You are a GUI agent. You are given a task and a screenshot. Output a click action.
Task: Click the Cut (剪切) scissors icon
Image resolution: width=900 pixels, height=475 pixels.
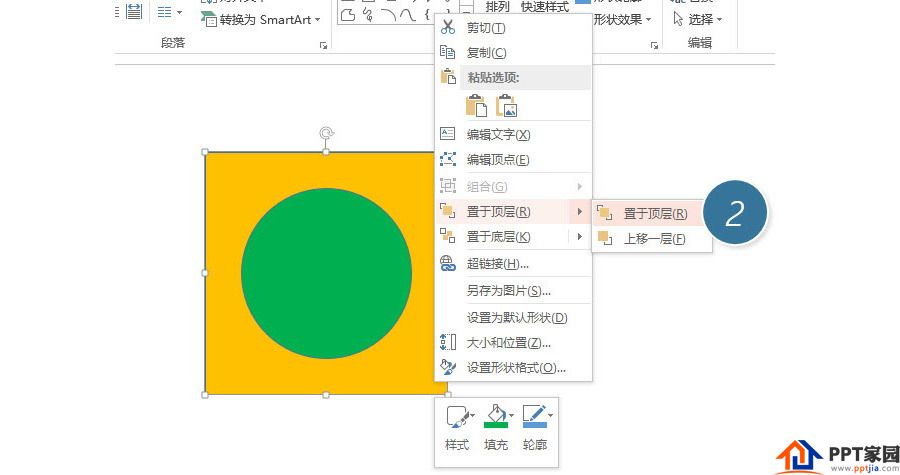coord(448,27)
